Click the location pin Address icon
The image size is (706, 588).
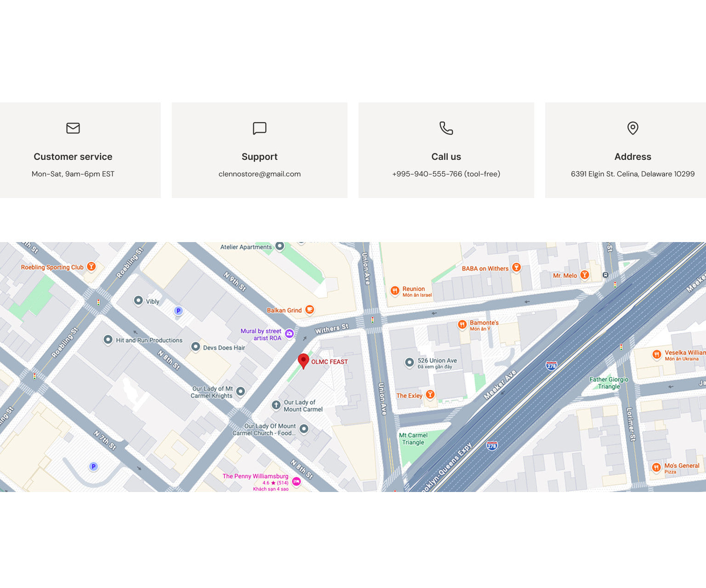tap(632, 128)
